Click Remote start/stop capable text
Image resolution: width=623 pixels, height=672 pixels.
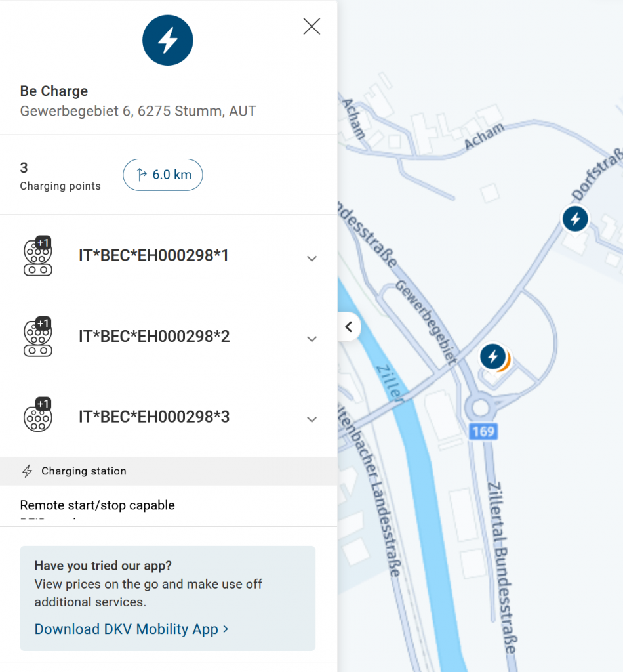click(x=97, y=505)
